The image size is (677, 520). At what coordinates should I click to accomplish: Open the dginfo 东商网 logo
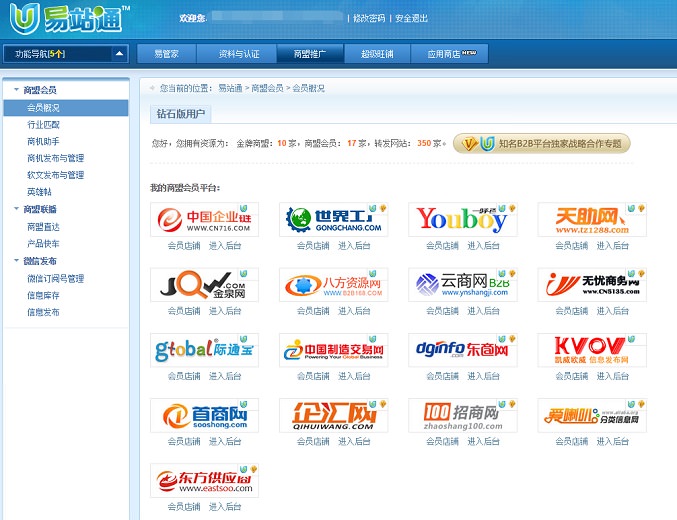(462, 350)
